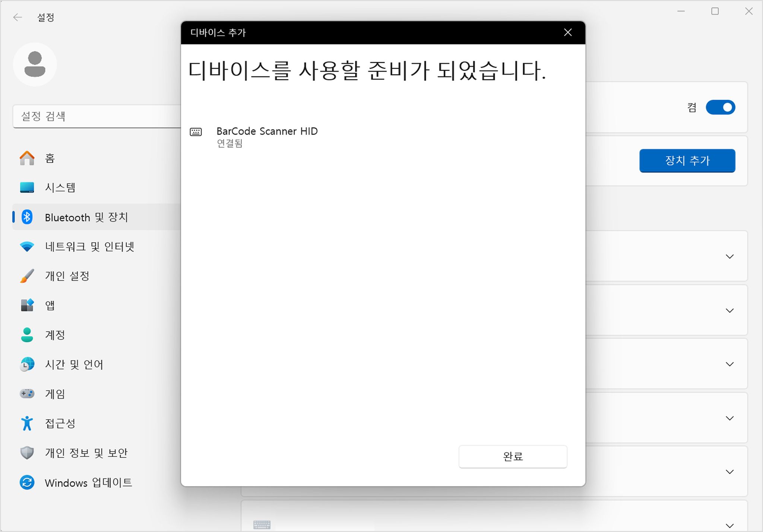
Task: Select the BarCode Scanner HID device name
Action: point(267,131)
